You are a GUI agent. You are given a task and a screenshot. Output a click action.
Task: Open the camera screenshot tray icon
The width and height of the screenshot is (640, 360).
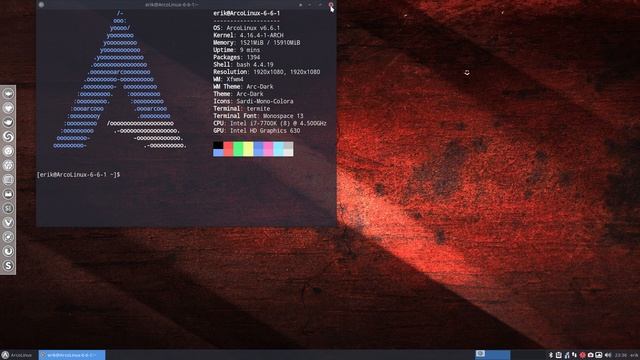pyautogui.click(x=590, y=355)
